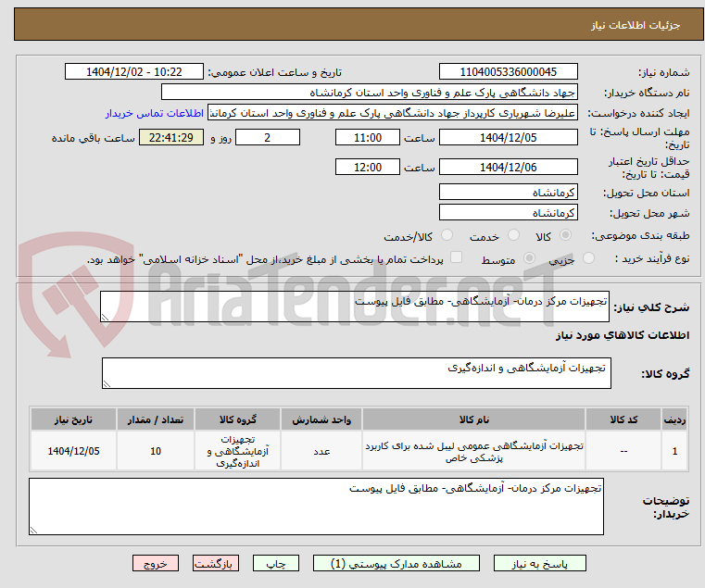Click the validity time field 12:00
705x588 pixels.
368,167
